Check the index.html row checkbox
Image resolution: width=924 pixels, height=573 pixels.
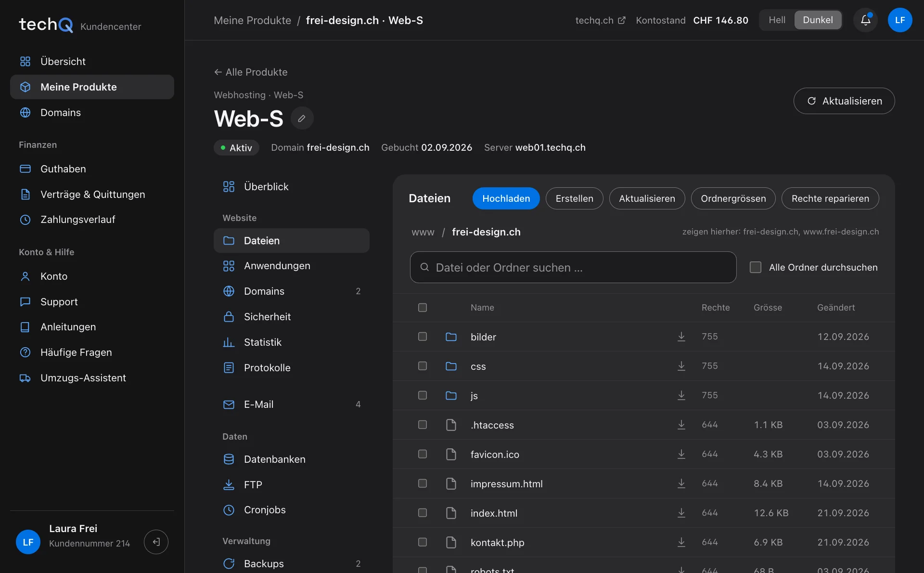click(423, 513)
